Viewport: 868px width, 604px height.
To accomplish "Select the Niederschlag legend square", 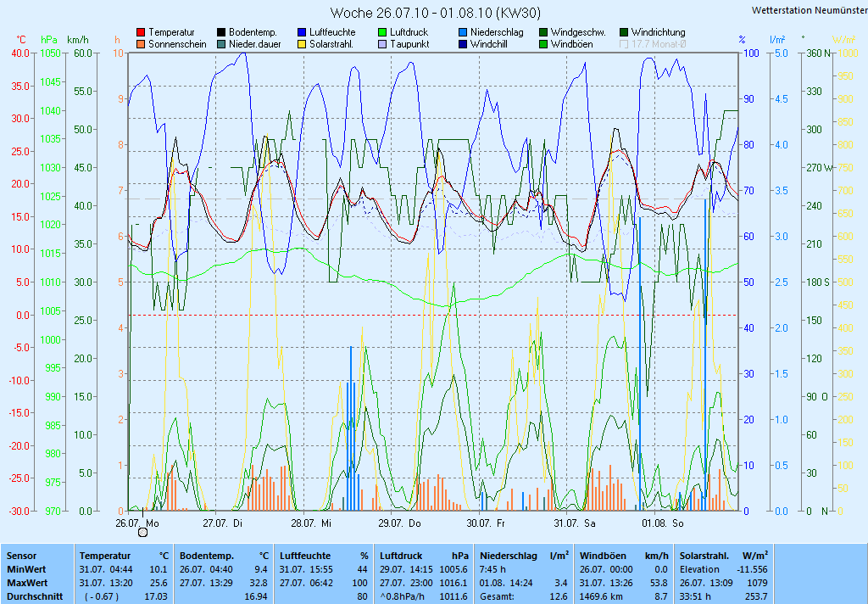I will click(463, 32).
